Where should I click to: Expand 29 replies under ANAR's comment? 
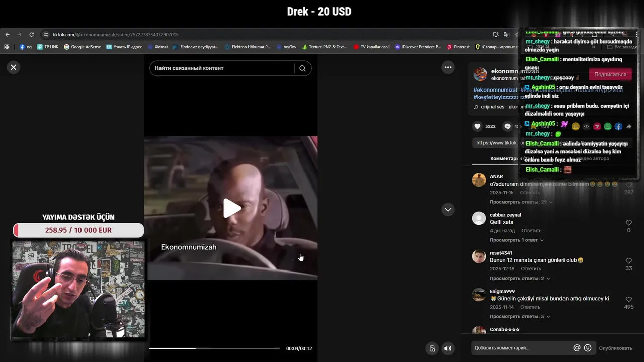(521, 202)
